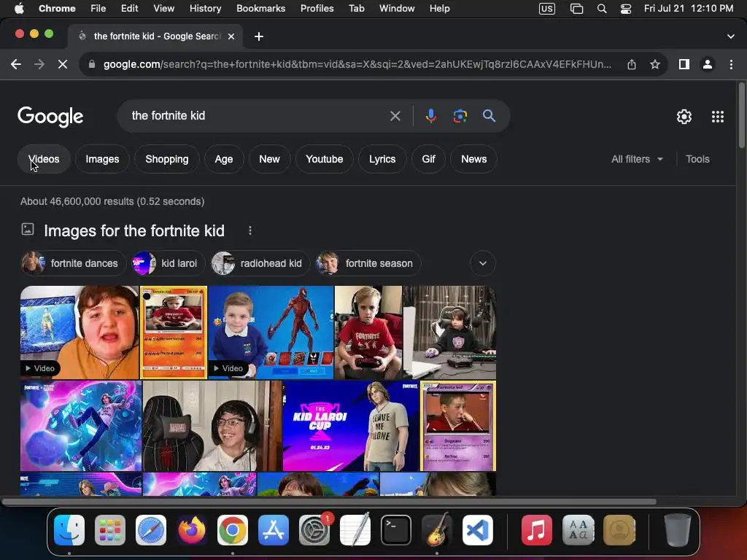Screen dimensions: 747x560
Task: Open the Chrome profile icon
Action: [x=708, y=64]
